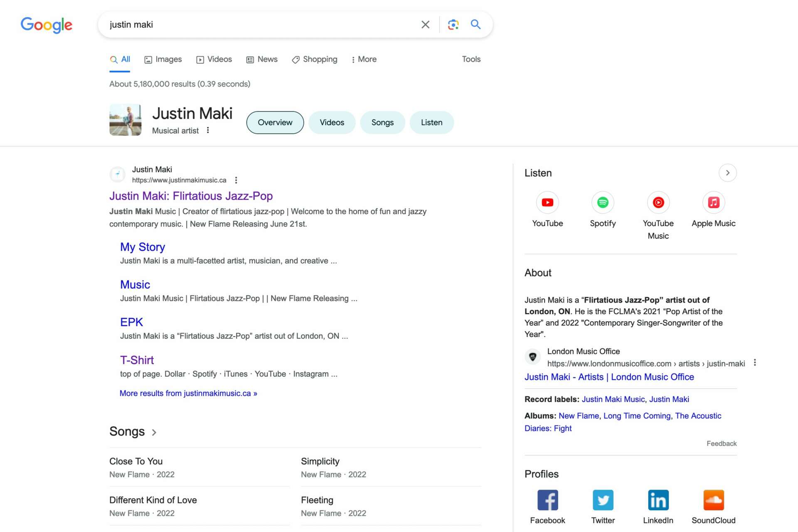Click the Justin Maki artist thumbnail
Image resolution: width=798 pixels, height=532 pixels.
coord(125,120)
